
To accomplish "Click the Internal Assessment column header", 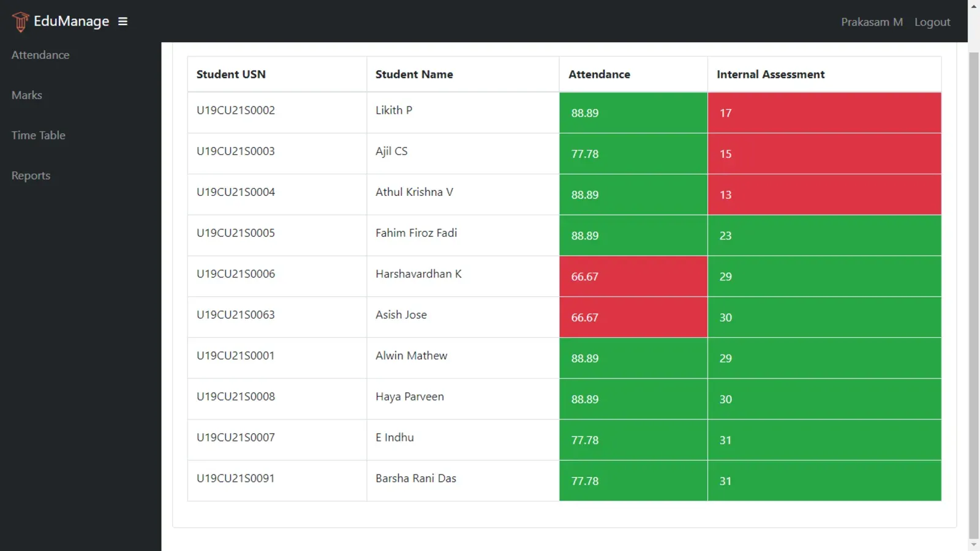I will (x=770, y=74).
